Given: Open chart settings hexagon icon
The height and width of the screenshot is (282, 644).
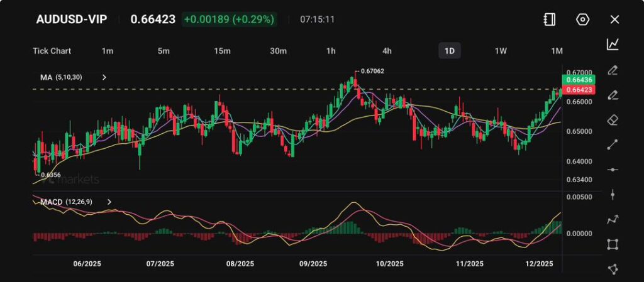Looking at the screenshot, I should [x=582, y=19].
